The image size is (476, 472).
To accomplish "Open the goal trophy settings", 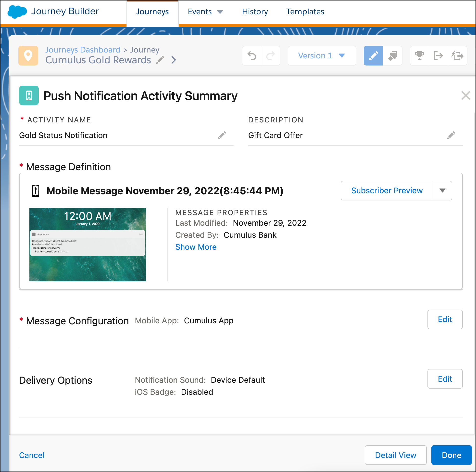I will tap(419, 56).
